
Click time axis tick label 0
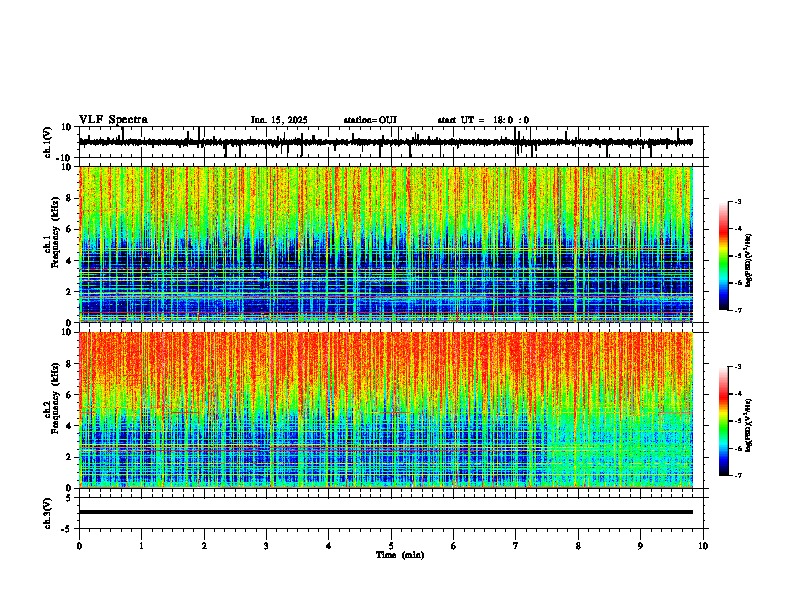[x=79, y=546]
